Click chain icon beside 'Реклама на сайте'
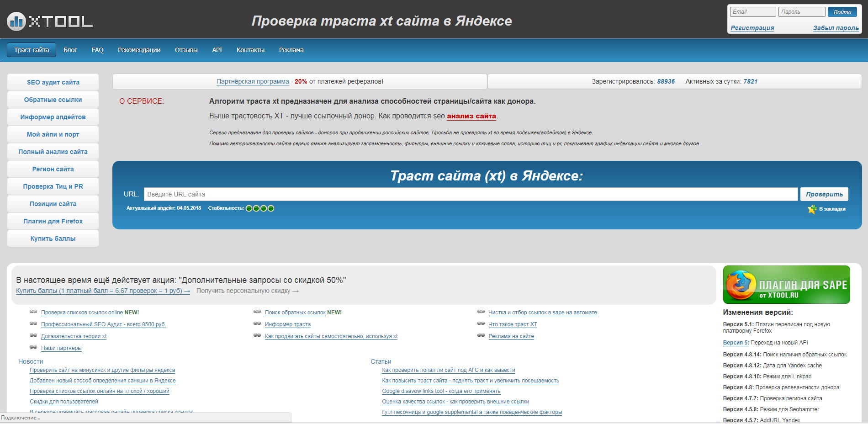 pos(481,336)
